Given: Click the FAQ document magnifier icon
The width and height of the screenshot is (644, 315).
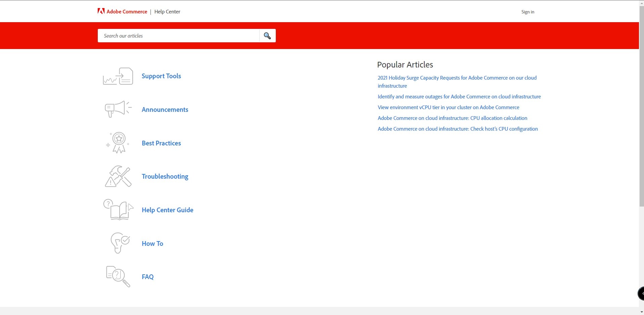Looking at the screenshot, I should [118, 276].
